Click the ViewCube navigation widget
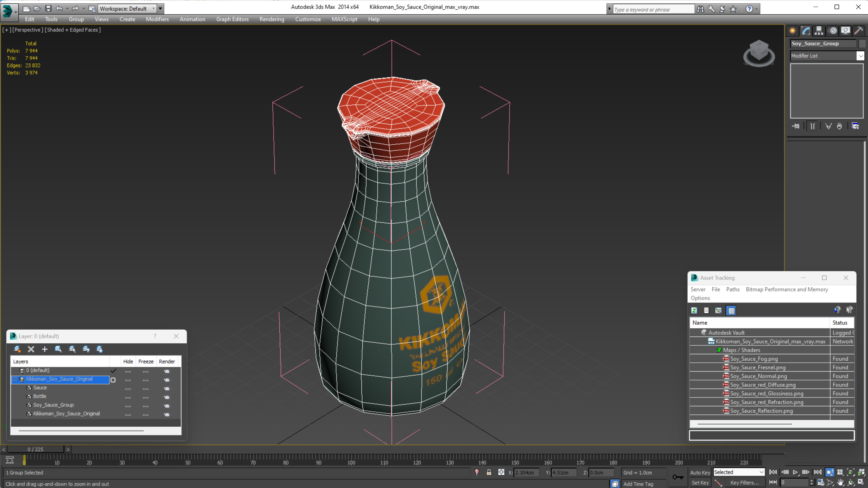Screen dimensions: 868x488 [759, 53]
